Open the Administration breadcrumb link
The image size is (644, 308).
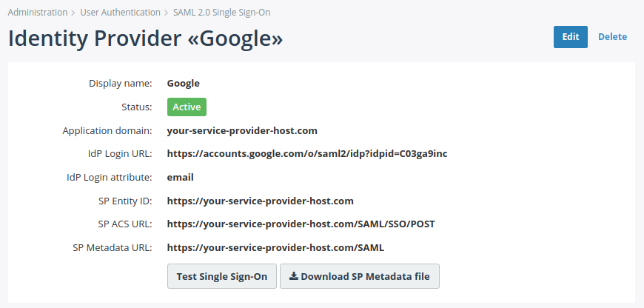[x=36, y=13]
